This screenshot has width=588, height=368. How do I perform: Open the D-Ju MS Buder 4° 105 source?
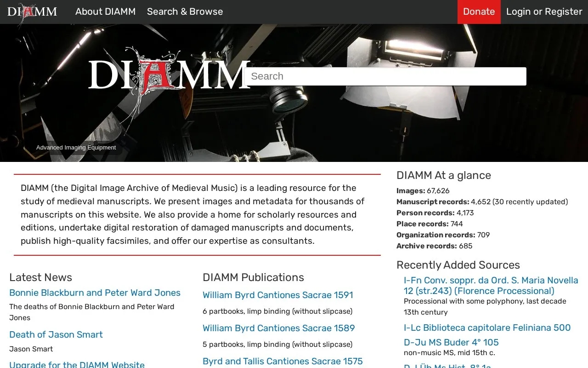click(451, 342)
